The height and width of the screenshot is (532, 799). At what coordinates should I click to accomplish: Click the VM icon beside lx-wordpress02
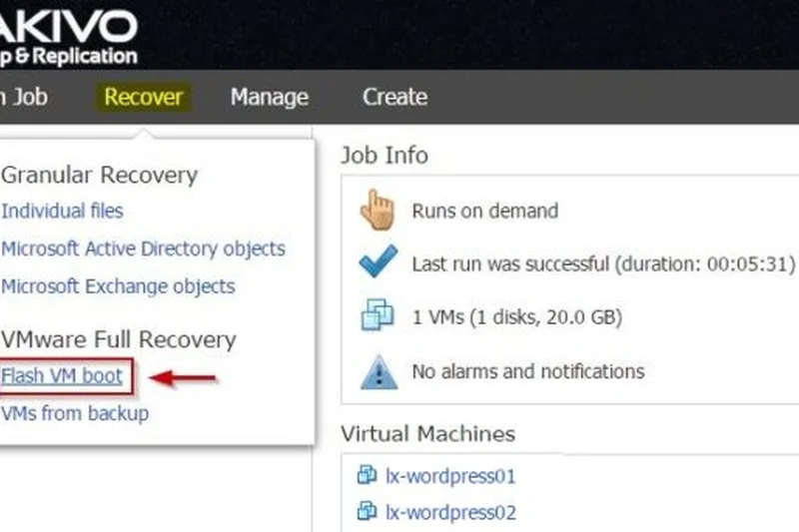pyautogui.click(x=367, y=511)
